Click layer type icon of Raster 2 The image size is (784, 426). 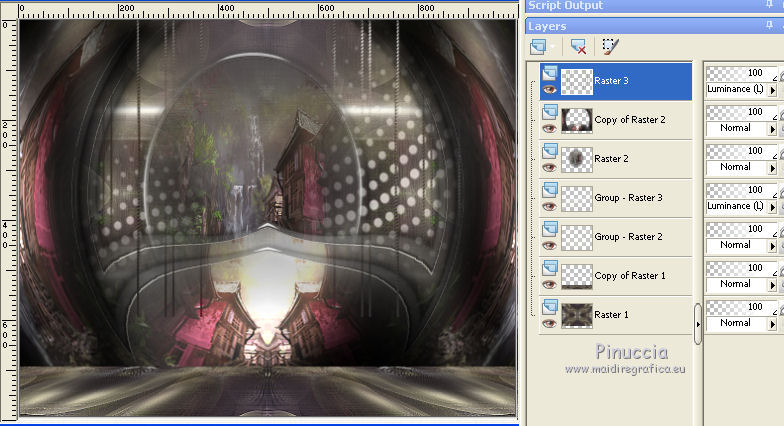pos(550,151)
